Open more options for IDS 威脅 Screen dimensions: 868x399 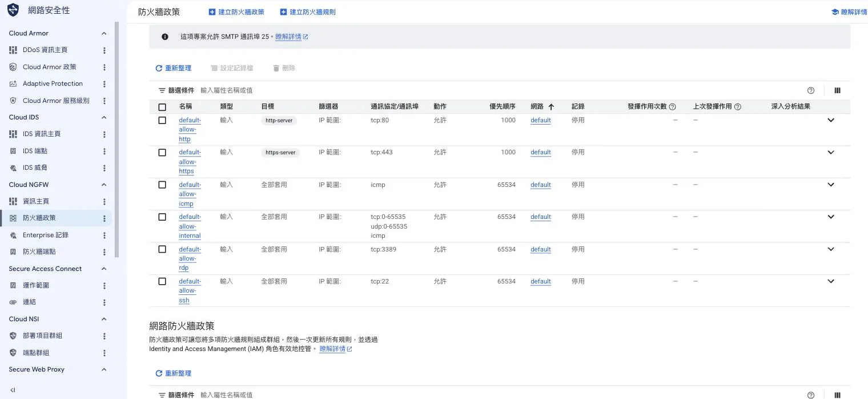pyautogui.click(x=105, y=168)
